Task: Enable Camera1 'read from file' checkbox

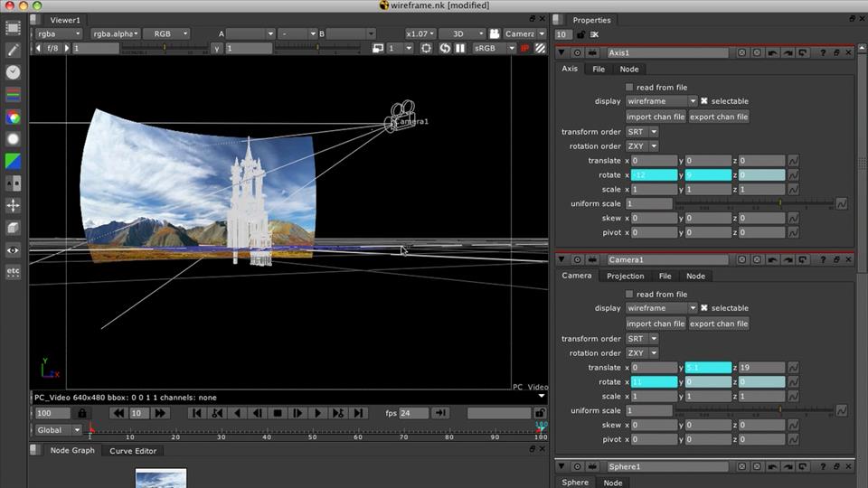Action: click(x=629, y=295)
